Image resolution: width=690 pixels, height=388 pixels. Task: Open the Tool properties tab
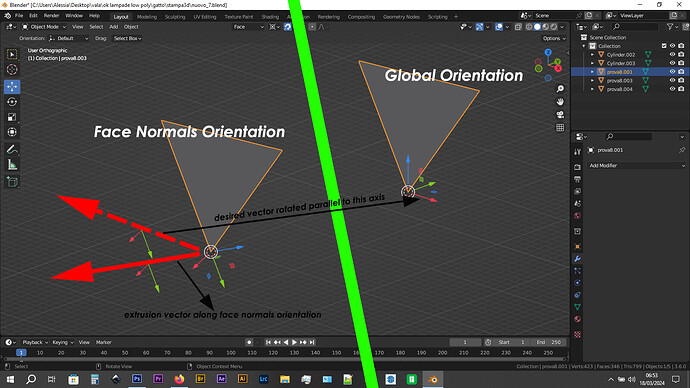(577, 152)
